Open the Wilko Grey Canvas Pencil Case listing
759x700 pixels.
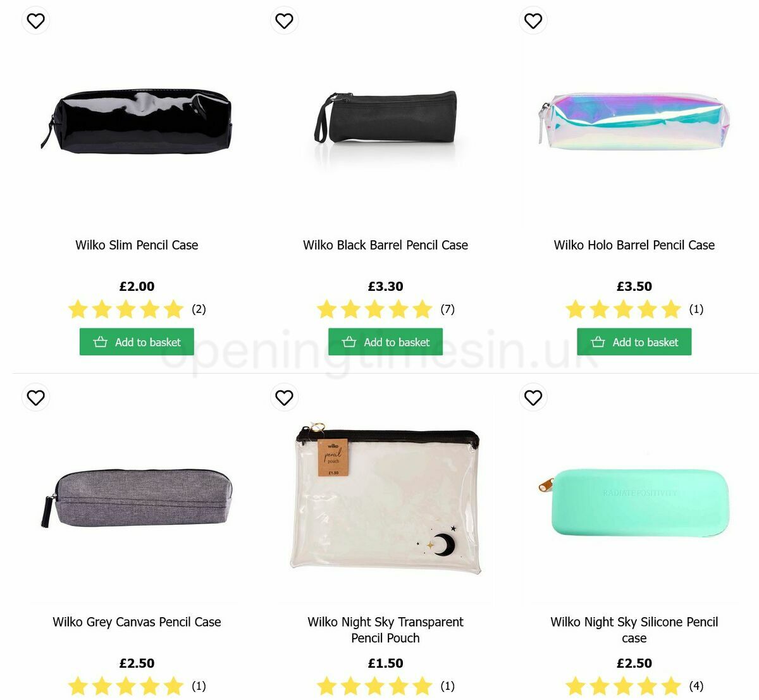click(x=136, y=622)
